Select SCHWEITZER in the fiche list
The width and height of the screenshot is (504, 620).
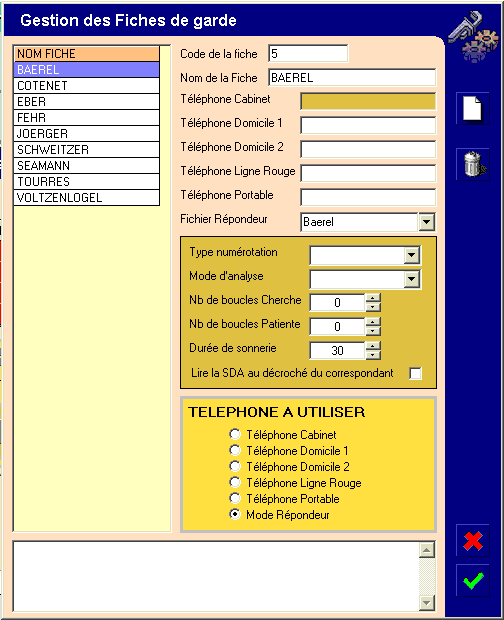point(87,149)
